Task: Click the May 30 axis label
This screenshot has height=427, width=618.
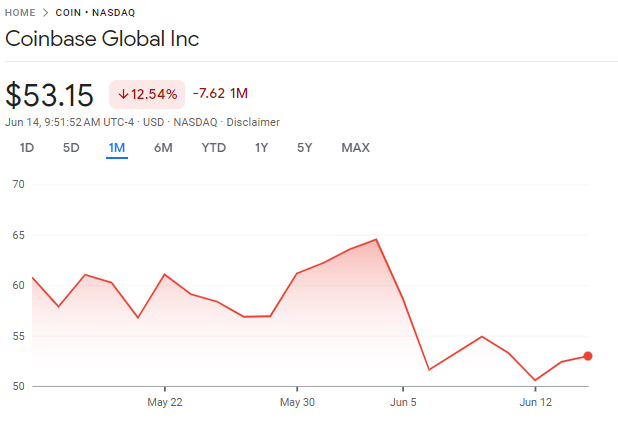Action: (x=297, y=403)
